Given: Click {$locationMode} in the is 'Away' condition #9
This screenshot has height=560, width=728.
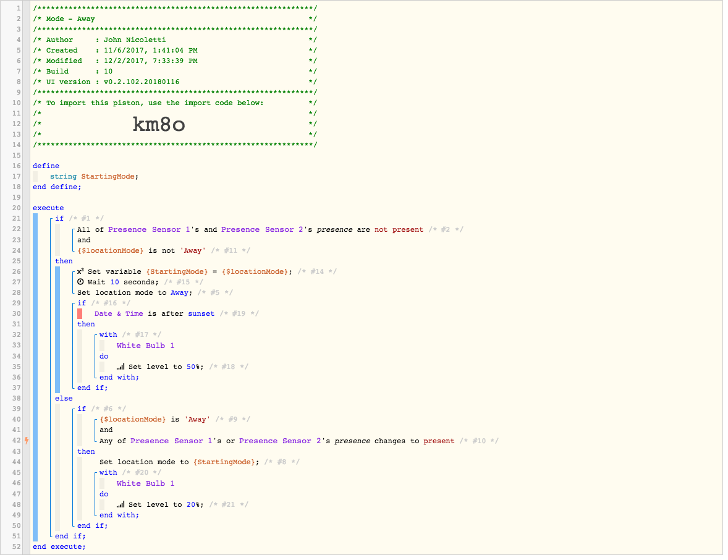Looking at the screenshot, I should click(x=133, y=419).
